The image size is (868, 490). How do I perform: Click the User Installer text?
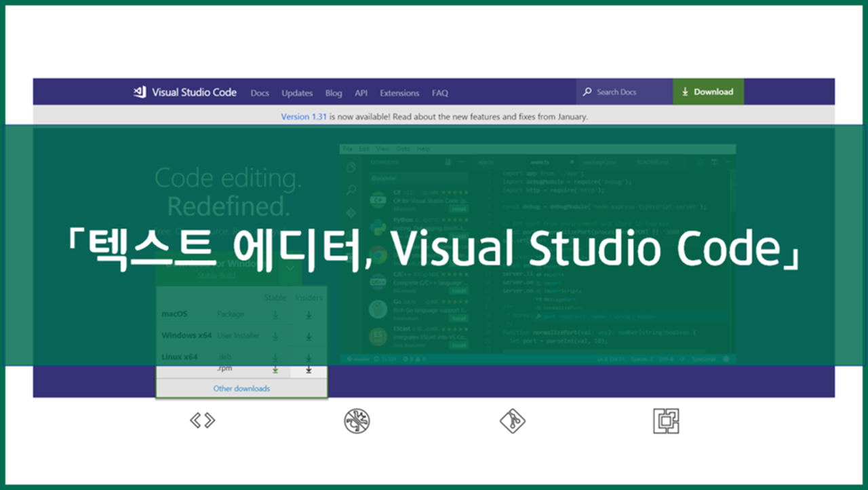click(x=238, y=335)
